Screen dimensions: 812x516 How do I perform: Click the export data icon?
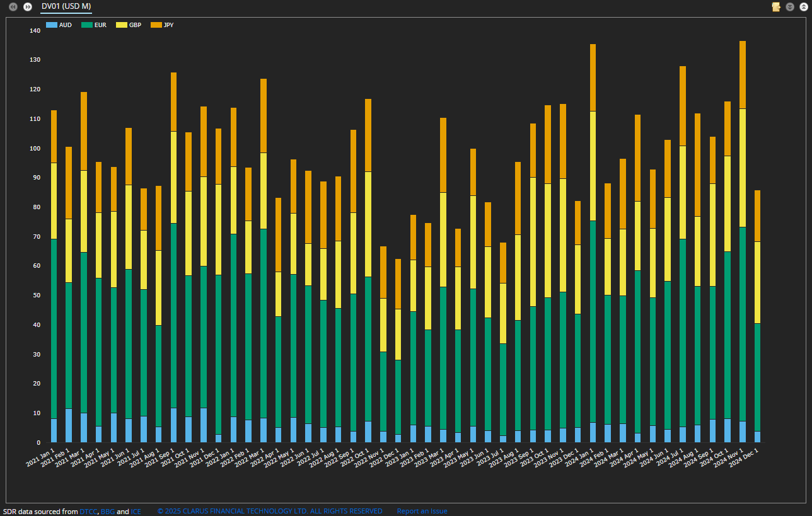click(776, 6)
